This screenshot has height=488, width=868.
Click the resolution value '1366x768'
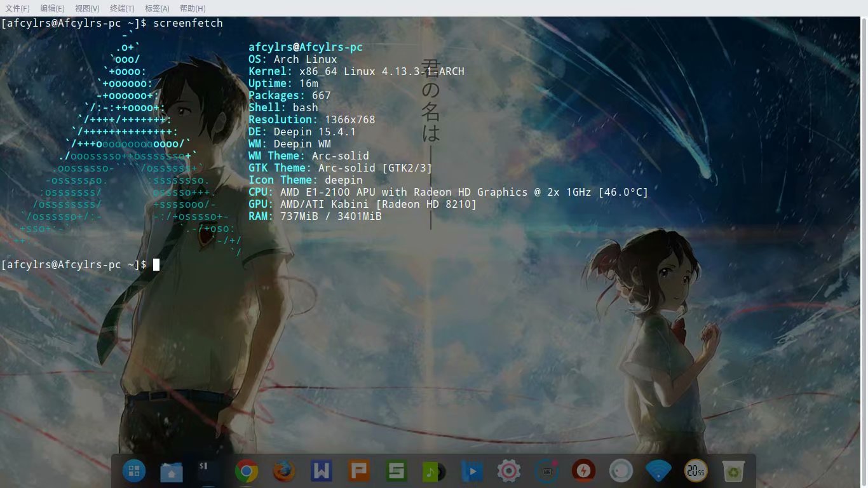pos(350,119)
